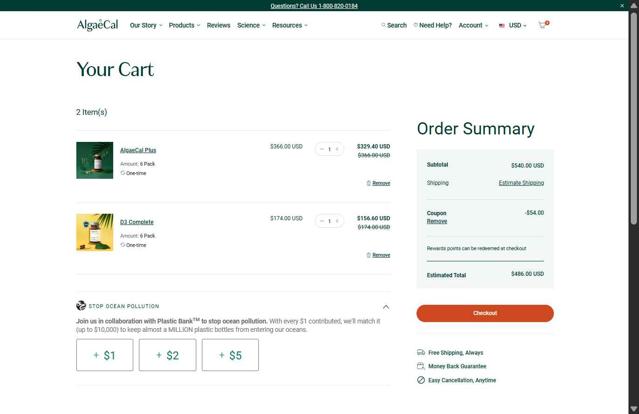Add $5 donation to cart
The height and width of the screenshot is (414, 639).
tap(230, 355)
